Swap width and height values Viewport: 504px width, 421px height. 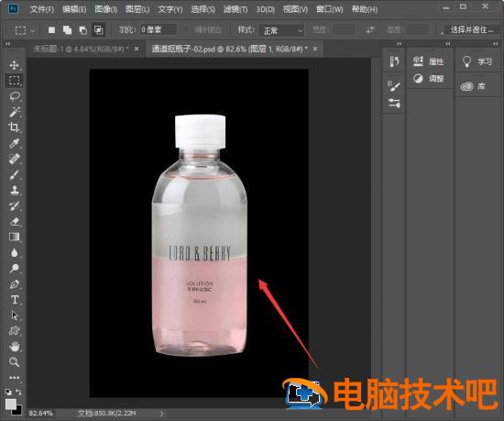click(370, 30)
